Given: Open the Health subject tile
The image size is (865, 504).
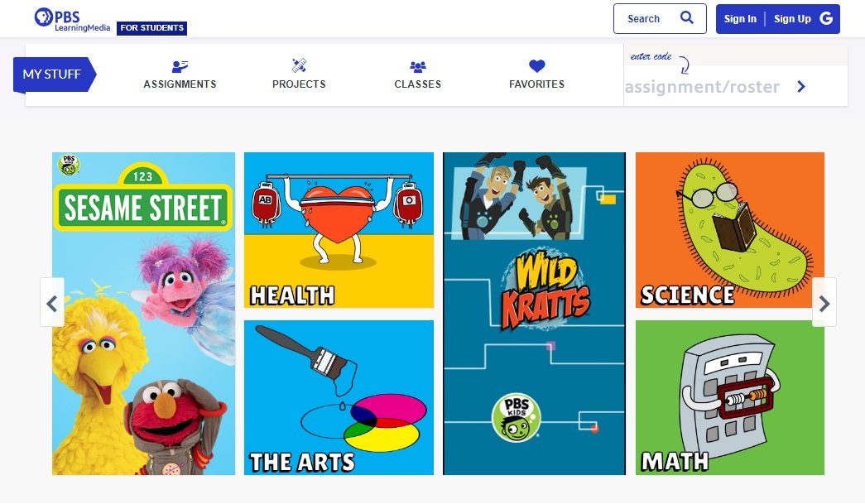Looking at the screenshot, I should [x=339, y=230].
